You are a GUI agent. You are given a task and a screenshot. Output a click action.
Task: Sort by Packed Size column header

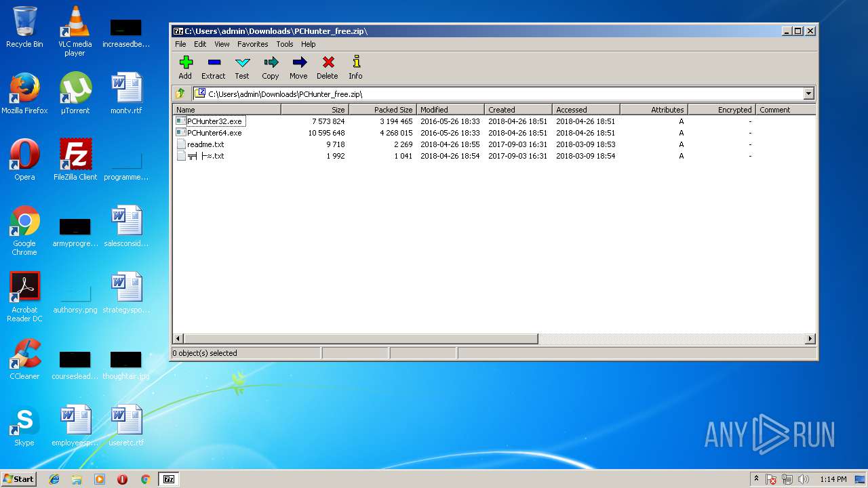382,109
